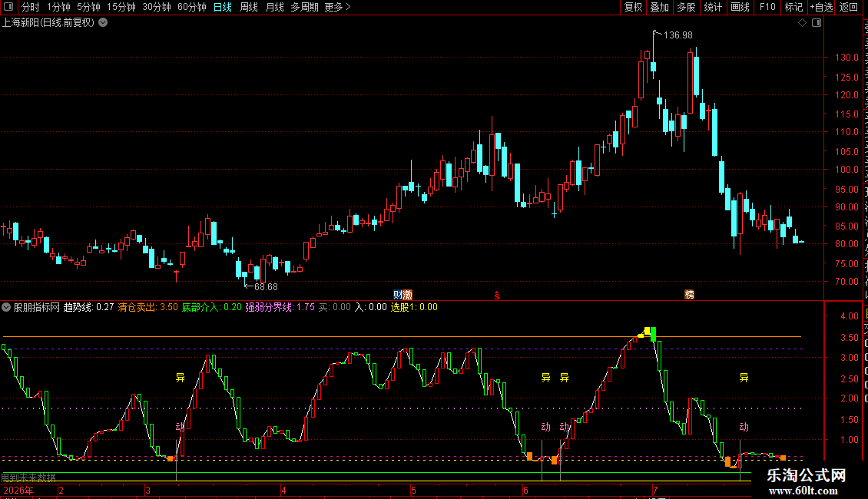Click the second 动 signal in June
868x499 pixels.
click(x=564, y=427)
